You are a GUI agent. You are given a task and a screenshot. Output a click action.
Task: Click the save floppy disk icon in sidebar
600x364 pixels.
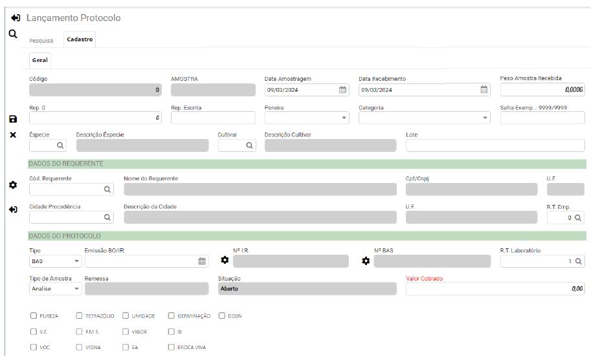click(13, 119)
